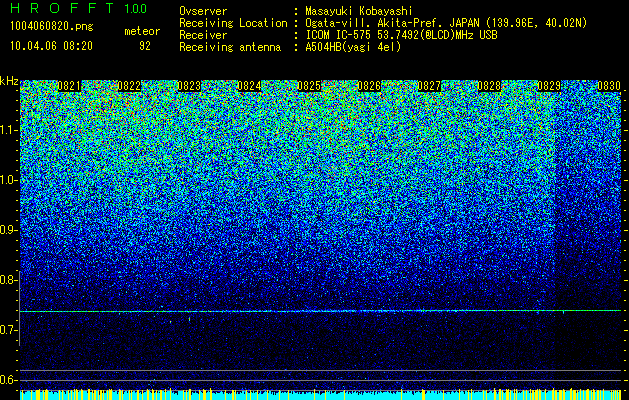Click observer name Masayuki Kobayashi
629x400 pixels.
pyautogui.click(x=359, y=12)
